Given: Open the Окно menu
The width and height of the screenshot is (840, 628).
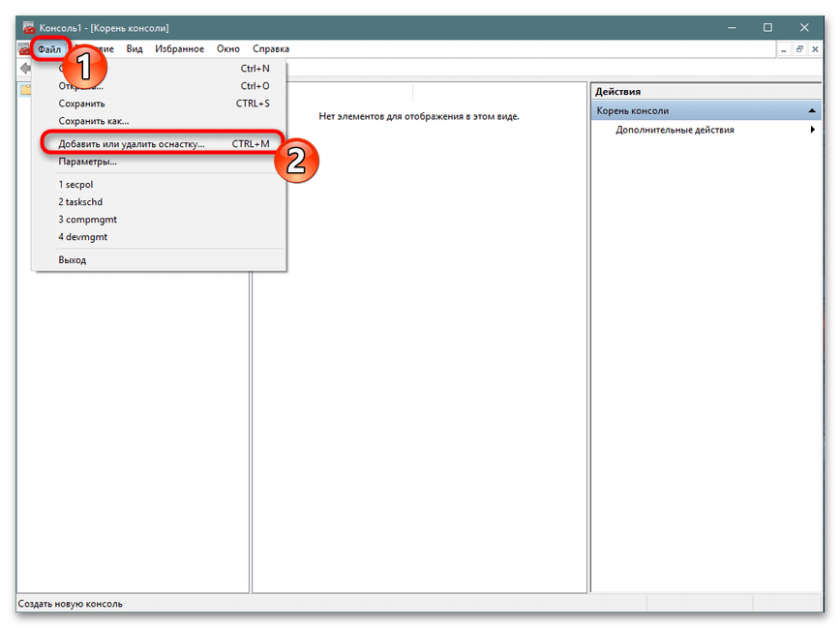Looking at the screenshot, I should tap(228, 48).
